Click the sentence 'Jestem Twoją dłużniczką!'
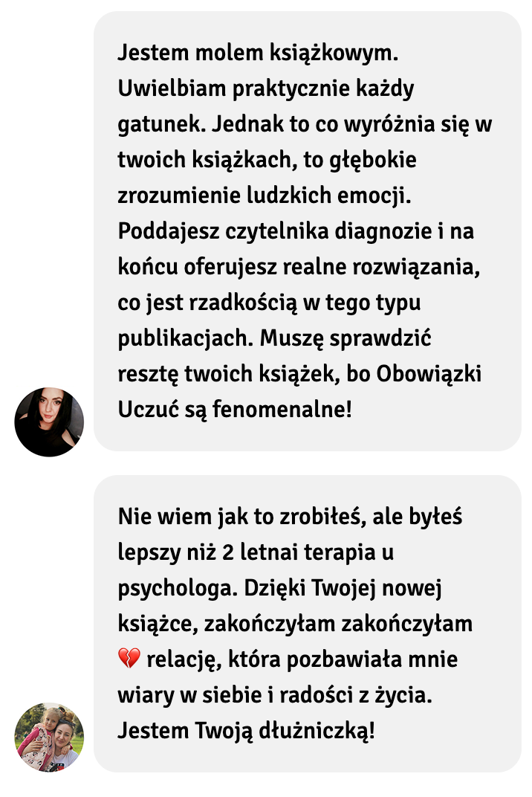 tap(247, 731)
